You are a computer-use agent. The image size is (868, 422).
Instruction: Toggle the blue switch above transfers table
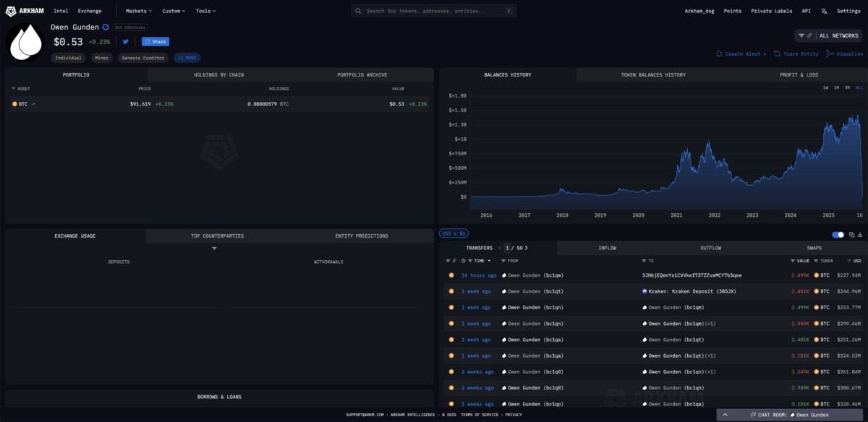[x=838, y=235]
